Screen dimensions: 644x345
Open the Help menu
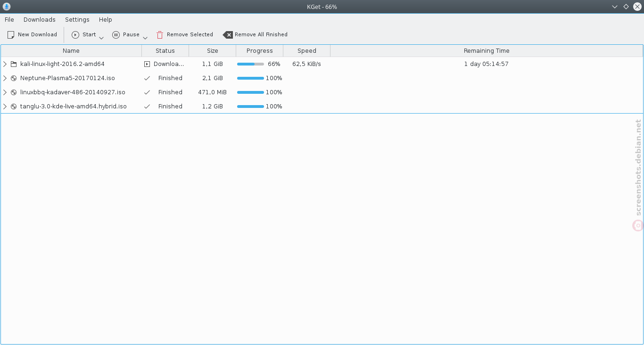[x=106, y=20]
